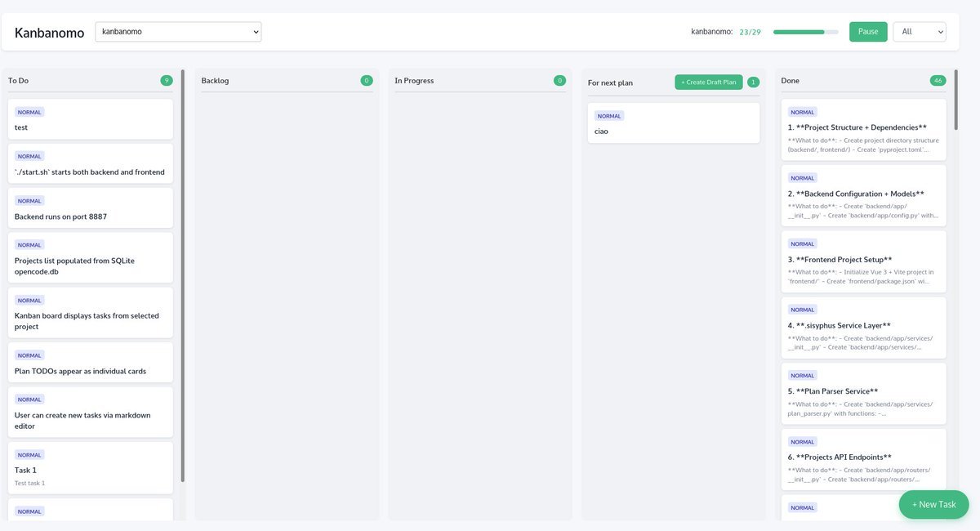
Task: Click the For next plan column header
Action: 610,83
